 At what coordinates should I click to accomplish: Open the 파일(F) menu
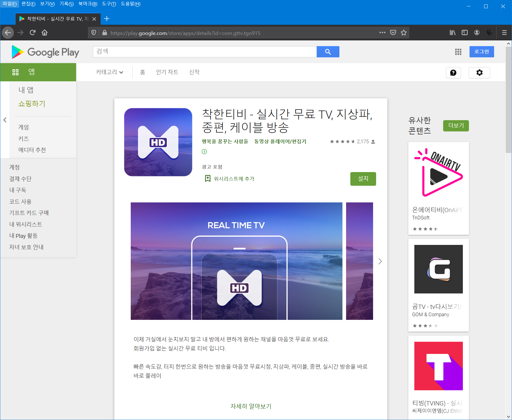[9, 4]
